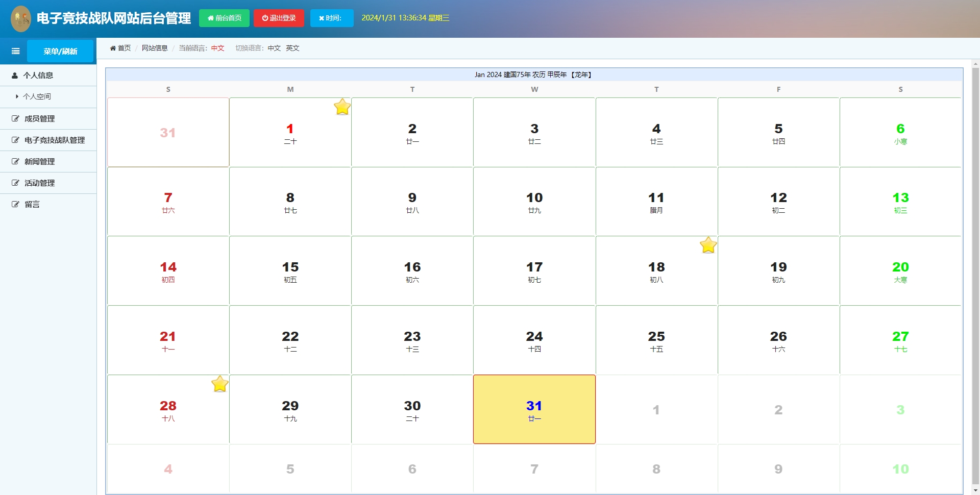Open the 电子竞技战队管理 menu

pyautogui.click(x=48, y=140)
